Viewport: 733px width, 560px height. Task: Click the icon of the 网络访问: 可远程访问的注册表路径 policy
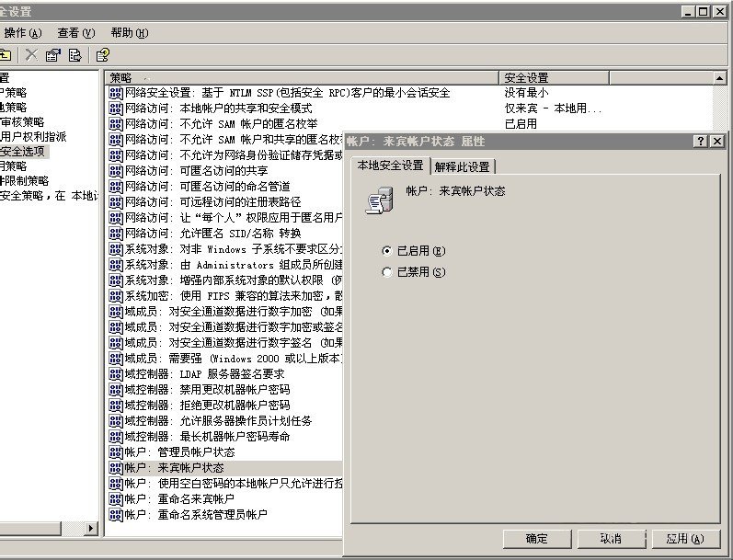pyautogui.click(x=116, y=202)
